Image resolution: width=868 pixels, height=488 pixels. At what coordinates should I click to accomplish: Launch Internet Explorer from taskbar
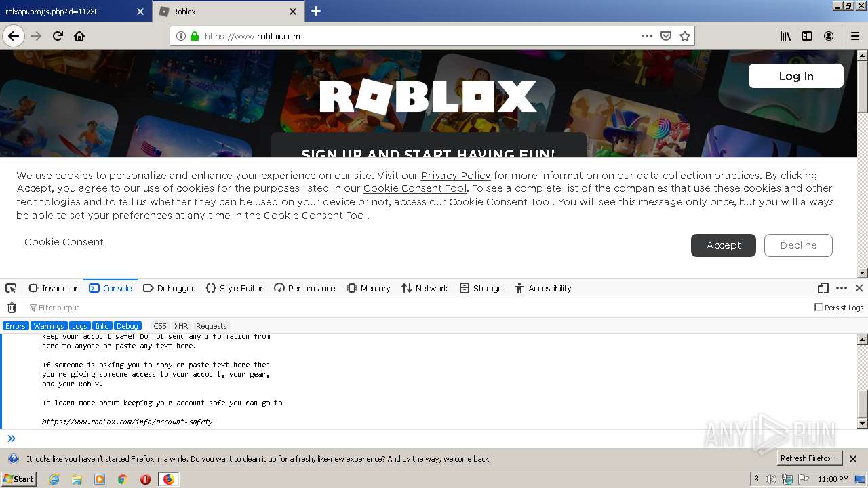click(x=54, y=479)
